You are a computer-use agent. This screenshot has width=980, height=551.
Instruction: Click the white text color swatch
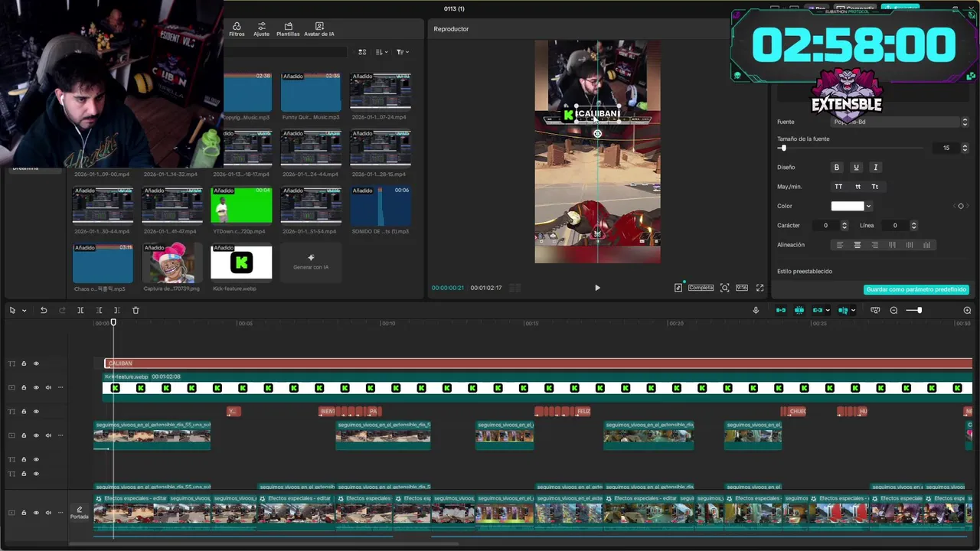click(848, 206)
